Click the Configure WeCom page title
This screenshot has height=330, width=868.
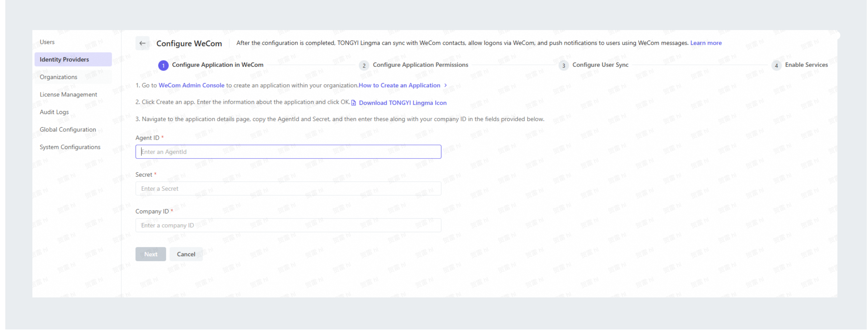[189, 44]
